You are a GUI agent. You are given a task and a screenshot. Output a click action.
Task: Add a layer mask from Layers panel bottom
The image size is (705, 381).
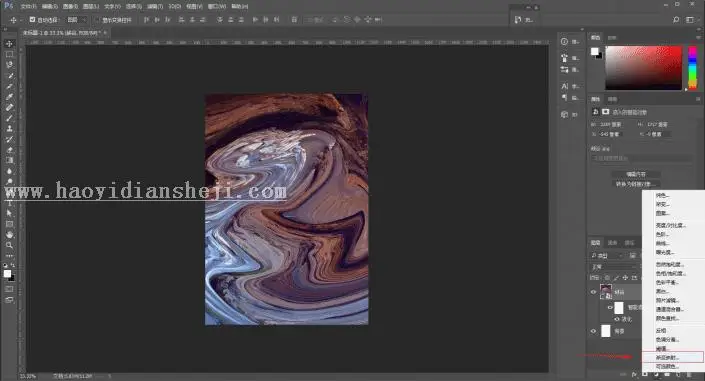click(x=645, y=375)
